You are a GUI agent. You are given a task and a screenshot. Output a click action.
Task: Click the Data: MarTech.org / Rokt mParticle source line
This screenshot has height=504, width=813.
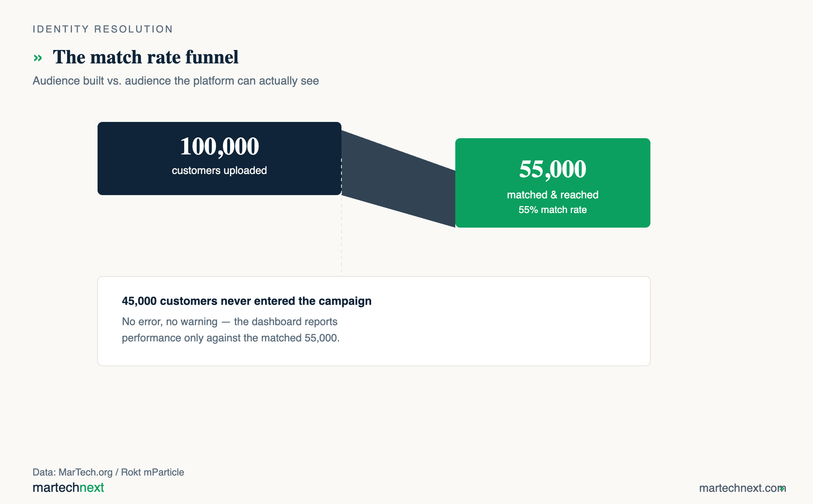click(108, 472)
